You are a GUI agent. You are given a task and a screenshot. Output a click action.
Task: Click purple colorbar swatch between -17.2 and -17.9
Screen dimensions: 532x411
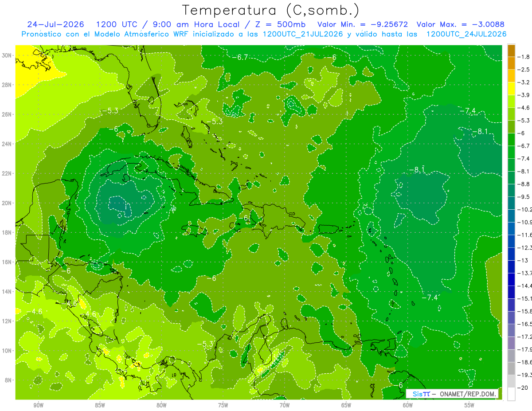(x=511, y=343)
